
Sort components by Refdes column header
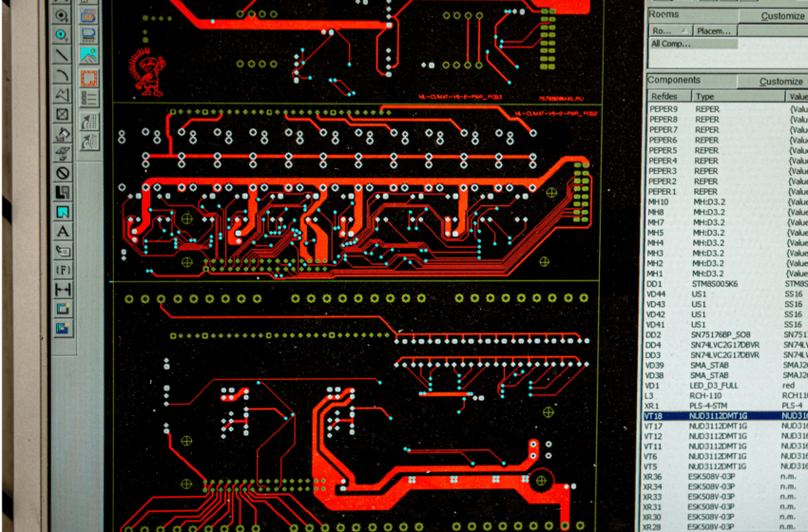point(667,96)
